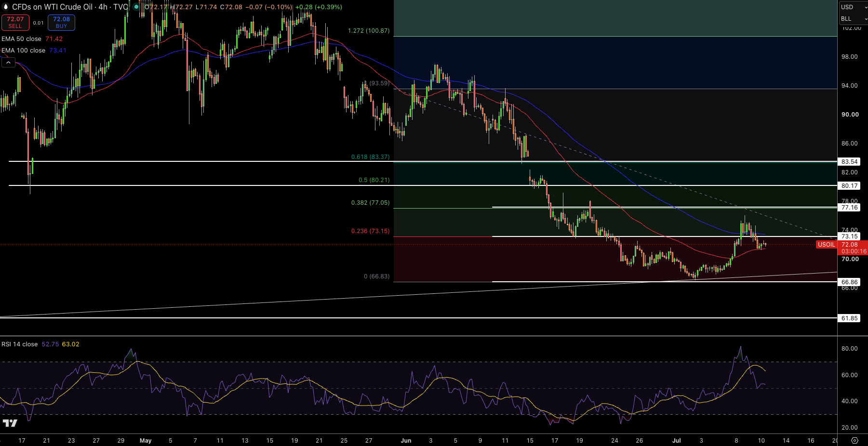Click the oil drop symbol logo icon
This screenshot has height=446, width=868.
pos(6,7)
